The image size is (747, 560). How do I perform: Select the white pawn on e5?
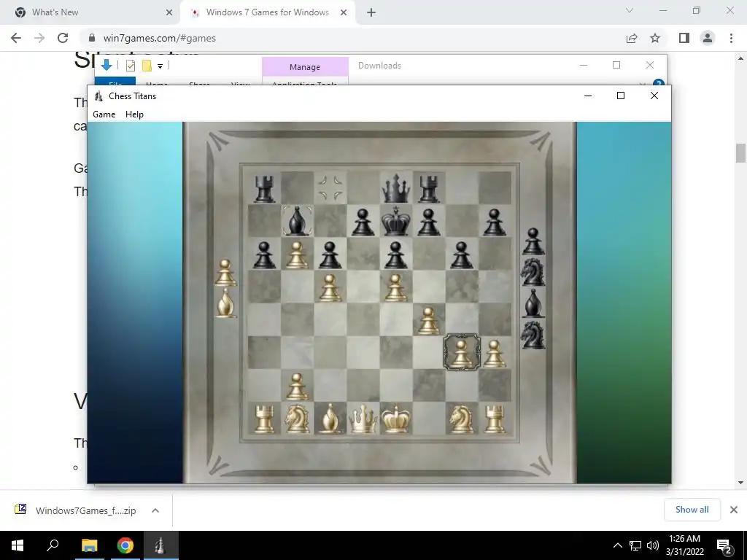(x=396, y=287)
